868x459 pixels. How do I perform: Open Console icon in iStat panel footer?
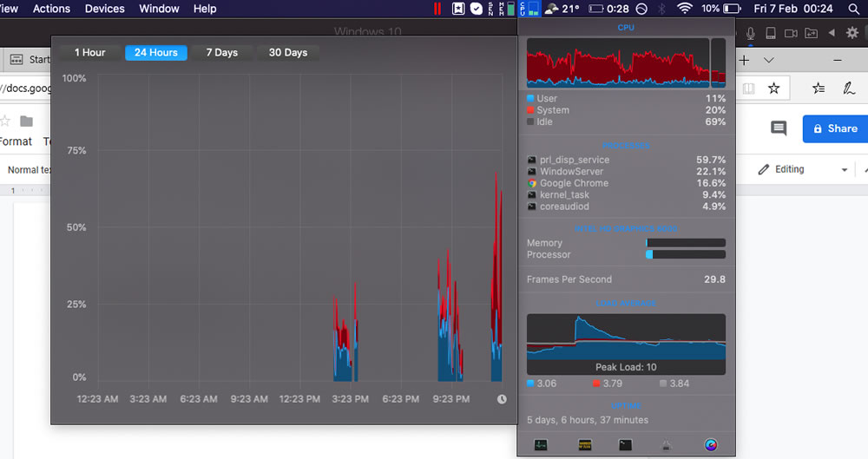(x=584, y=444)
